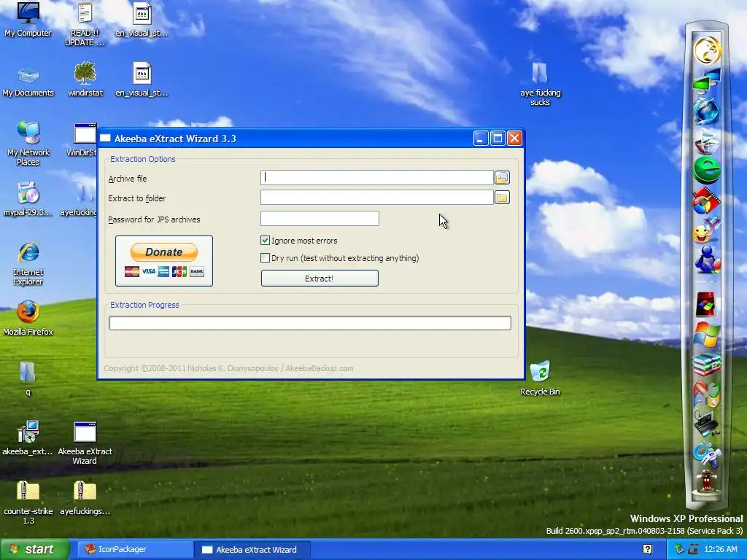Viewport: 747px width, 560px height.
Task: Click the smiley Yahoo Messenger icon in dock
Action: pos(706,230)
